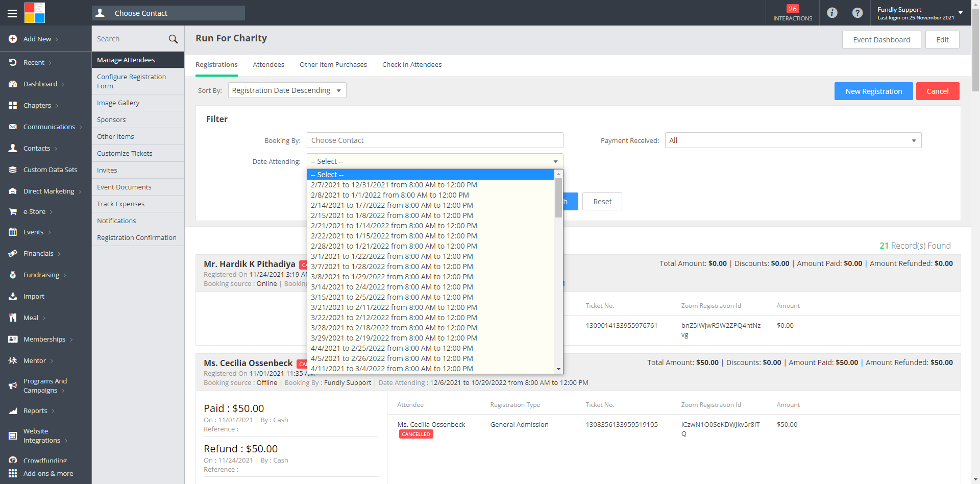Click the Custom Data Sets stack icon
The image size is (980, 484).
(13, 170)
